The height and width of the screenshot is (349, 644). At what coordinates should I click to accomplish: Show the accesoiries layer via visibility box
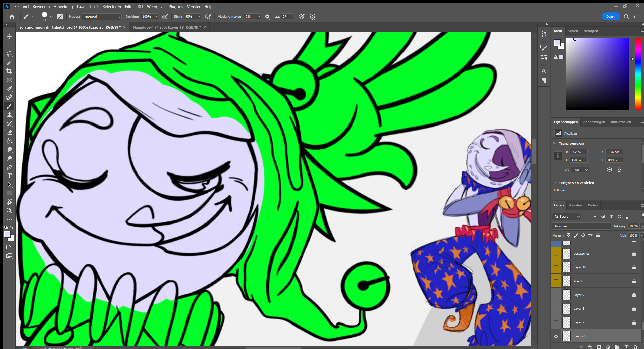(556, 254)
